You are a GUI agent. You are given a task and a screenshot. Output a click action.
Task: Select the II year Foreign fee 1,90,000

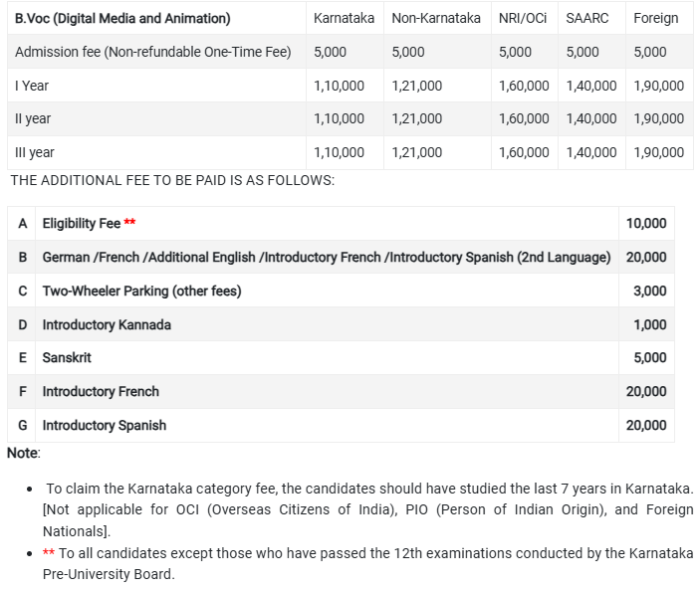click(x=658, y=118)
